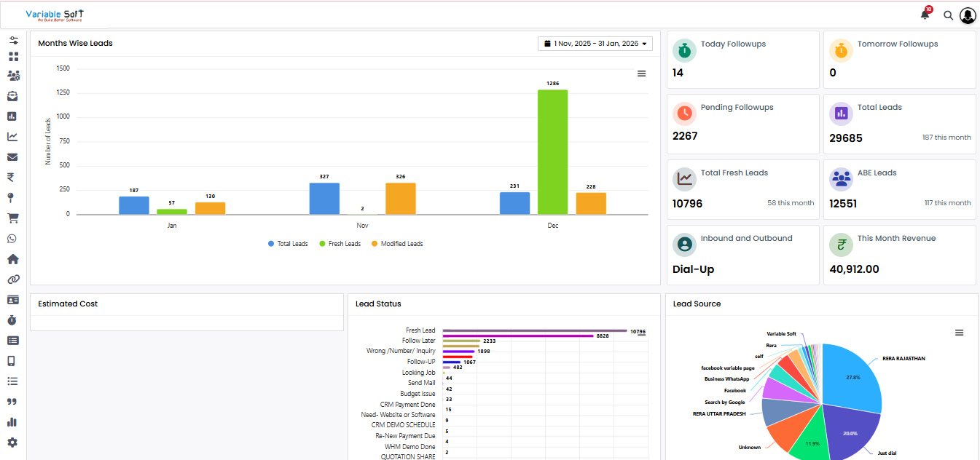
Task: Open the settings gear at the sidebar bottom
Action: pyautogui.click(x=13, y=442)
